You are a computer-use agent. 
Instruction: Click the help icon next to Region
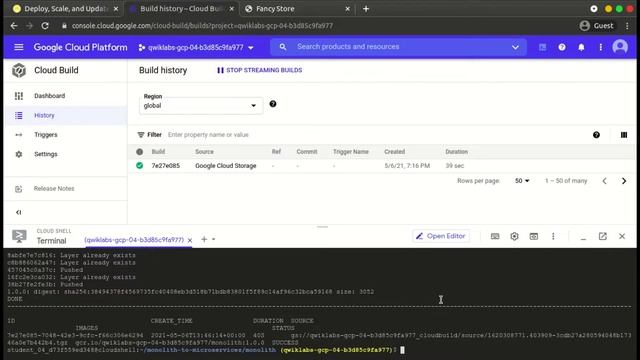273,104
